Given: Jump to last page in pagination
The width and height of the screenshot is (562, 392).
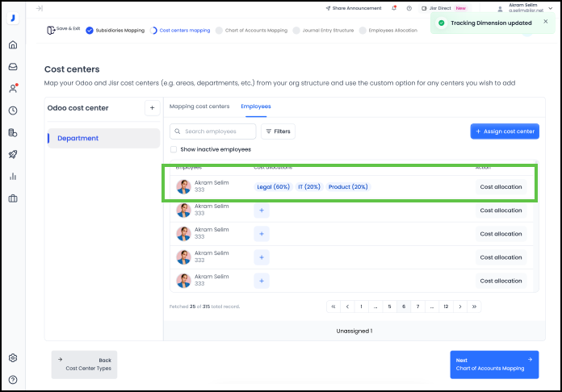Looking at the screenshot, I should tap(474, 307).
